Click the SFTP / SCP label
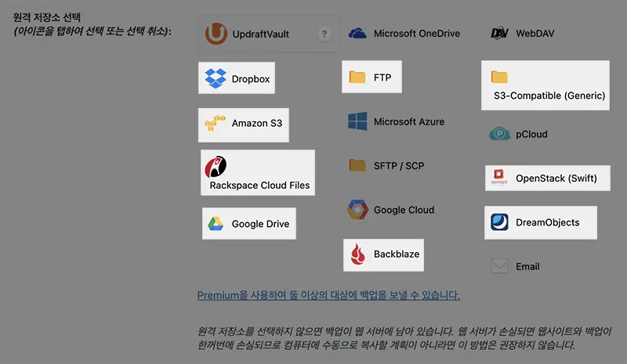The image size is (627, 364). click(399, 166)
